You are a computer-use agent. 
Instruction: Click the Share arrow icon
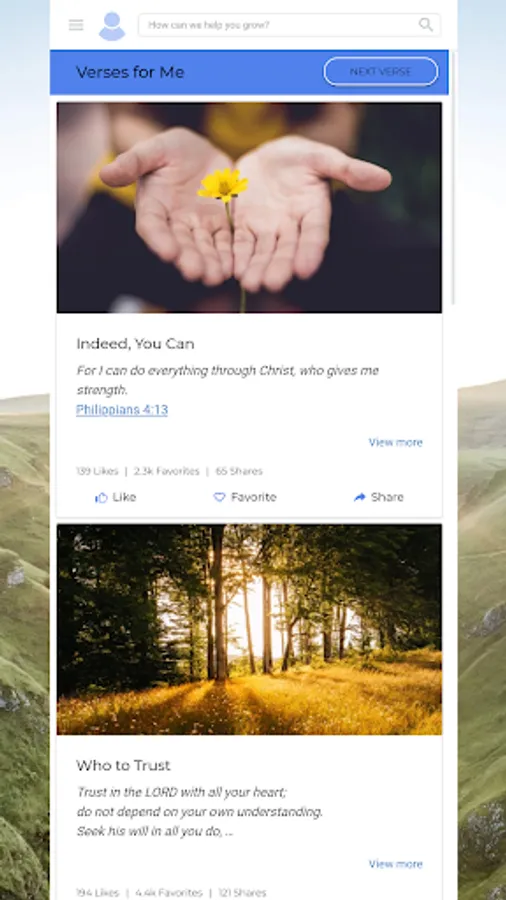360,497
